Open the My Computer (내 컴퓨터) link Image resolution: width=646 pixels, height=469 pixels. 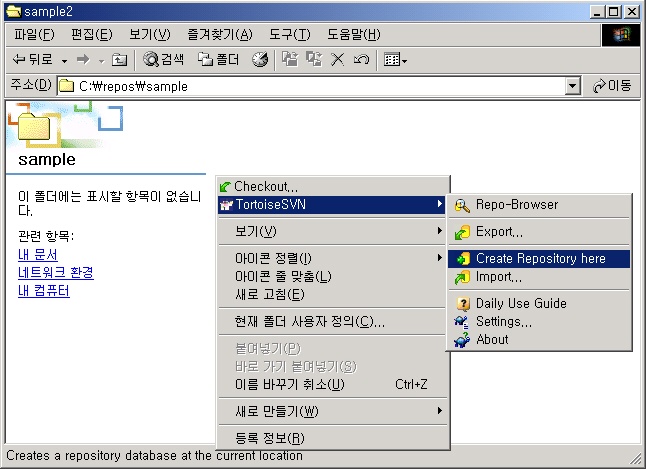click(x=44, y=291)
